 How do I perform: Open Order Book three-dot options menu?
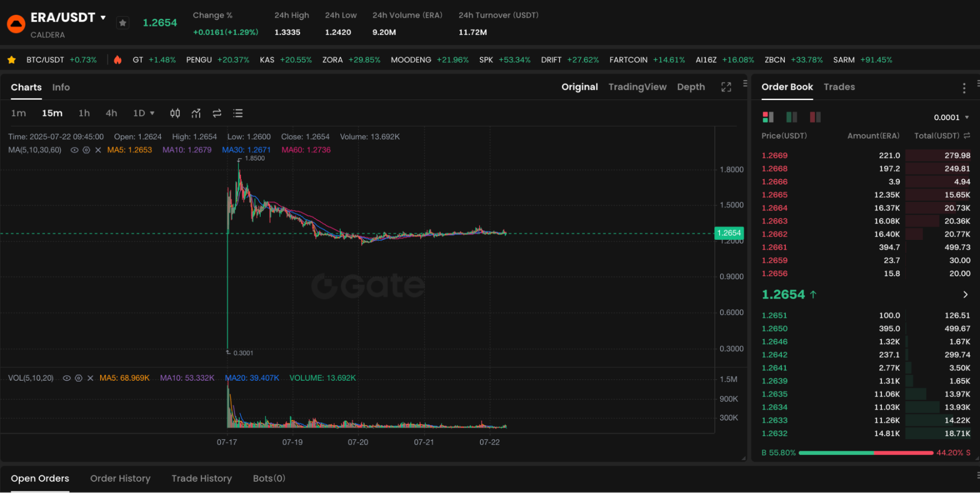coord(964,88)
